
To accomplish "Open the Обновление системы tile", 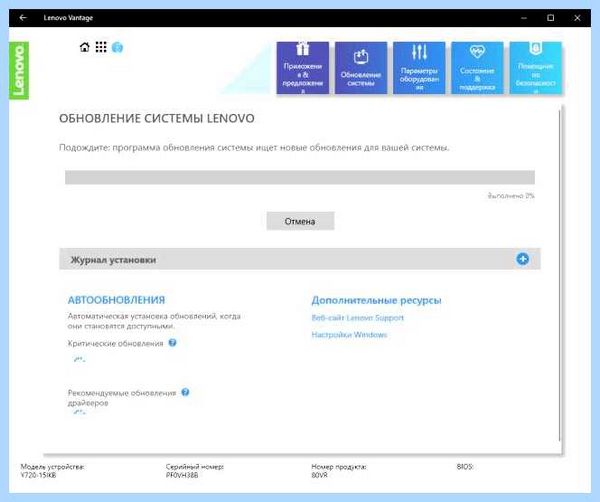I will [x=361, y=68].
